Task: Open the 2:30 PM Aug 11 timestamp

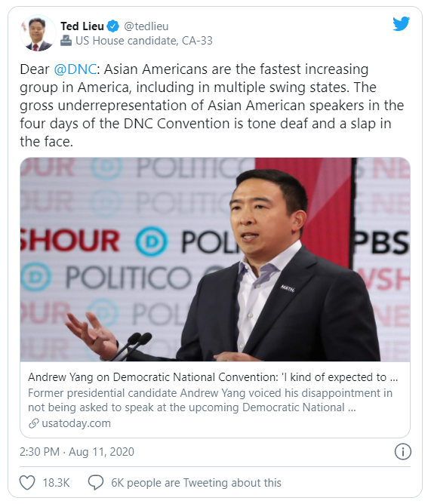Action: [77, 452]
